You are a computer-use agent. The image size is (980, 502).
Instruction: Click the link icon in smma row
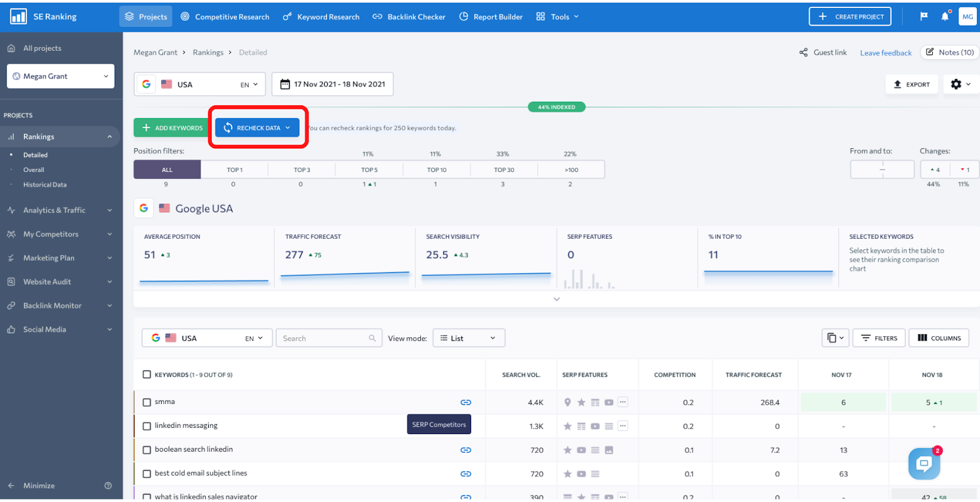(x=466, y=402)
